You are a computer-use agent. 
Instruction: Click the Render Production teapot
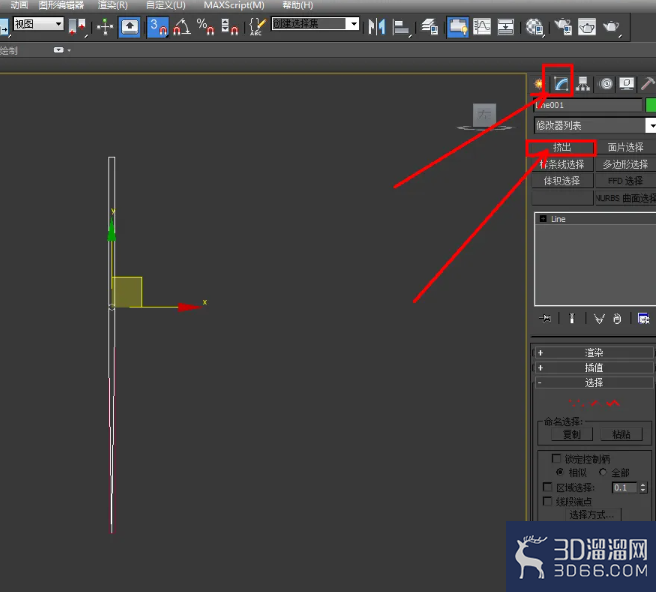(x=611, y=27)
